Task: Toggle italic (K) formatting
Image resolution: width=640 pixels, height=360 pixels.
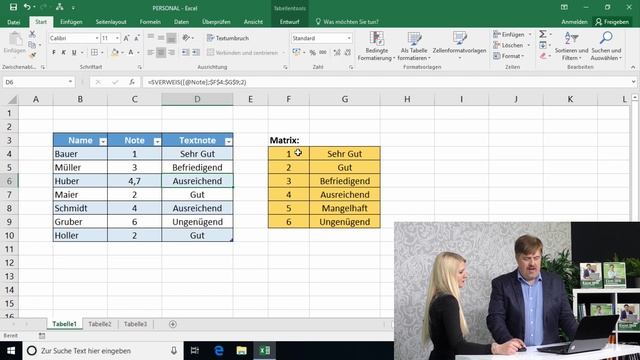Action: coord(64,52)
